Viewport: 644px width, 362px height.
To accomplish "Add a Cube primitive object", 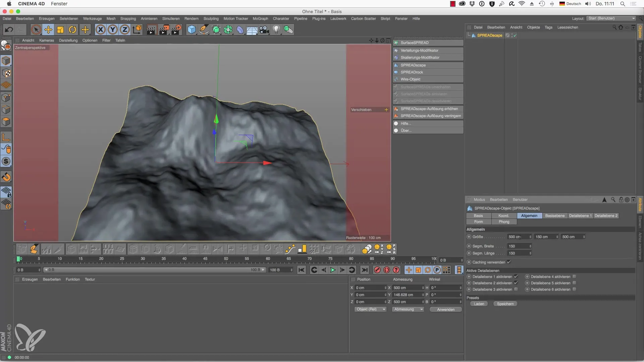I will pos(192,29).
